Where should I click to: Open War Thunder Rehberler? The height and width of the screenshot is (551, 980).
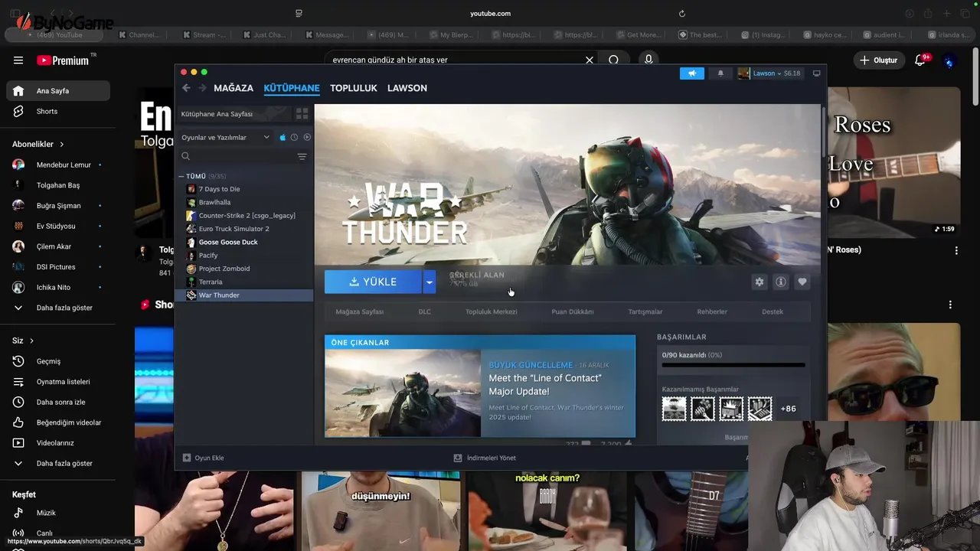pyautogui.click(x=712, y=311)
